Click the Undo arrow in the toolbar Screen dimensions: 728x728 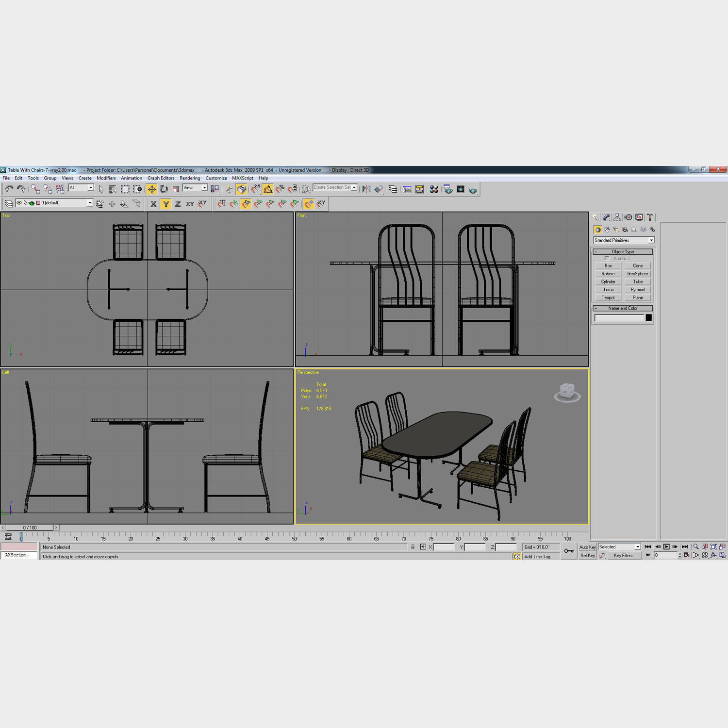[9, 189]
